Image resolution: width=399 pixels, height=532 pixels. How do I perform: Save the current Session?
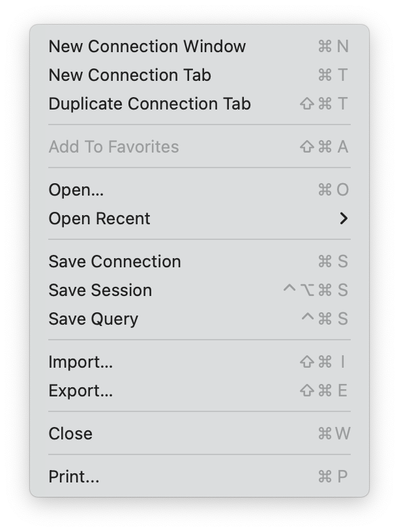100,290
